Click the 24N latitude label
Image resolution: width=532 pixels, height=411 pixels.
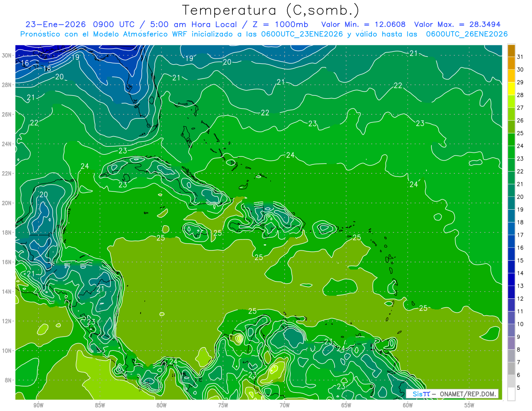click(x=8, y=144)
